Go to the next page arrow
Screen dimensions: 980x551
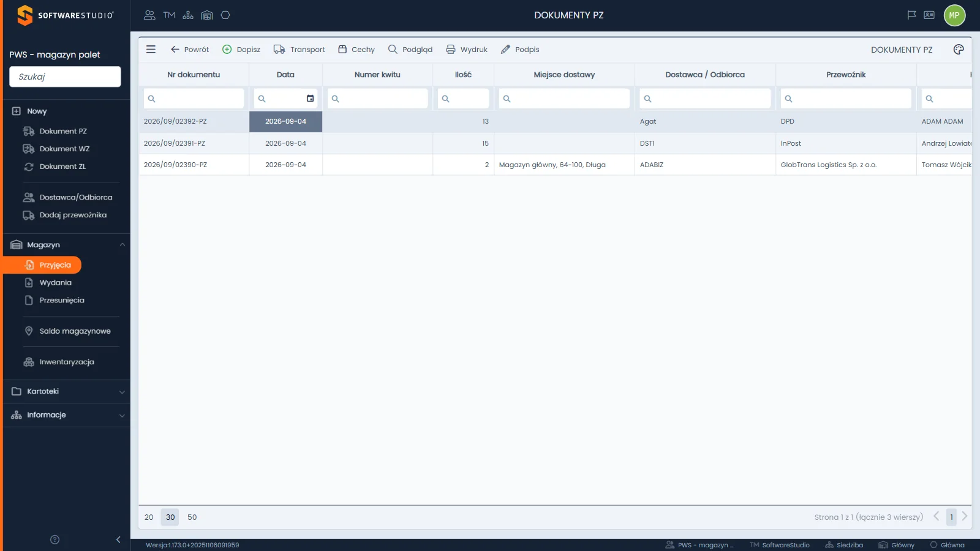[x=965, y=517]
